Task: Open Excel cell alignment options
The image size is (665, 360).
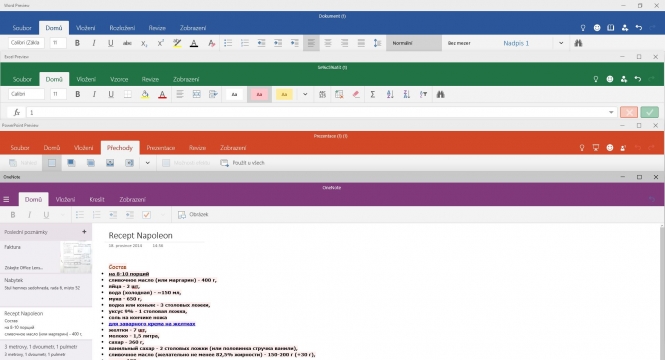Action: [x=180, y=95]
